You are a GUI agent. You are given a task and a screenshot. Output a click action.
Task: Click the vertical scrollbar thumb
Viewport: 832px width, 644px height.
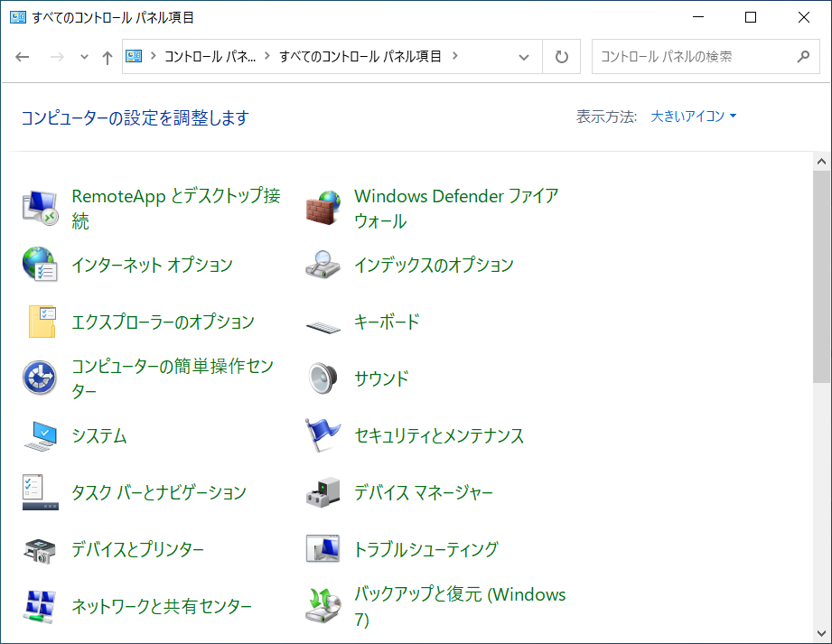[x=821, y=275]
